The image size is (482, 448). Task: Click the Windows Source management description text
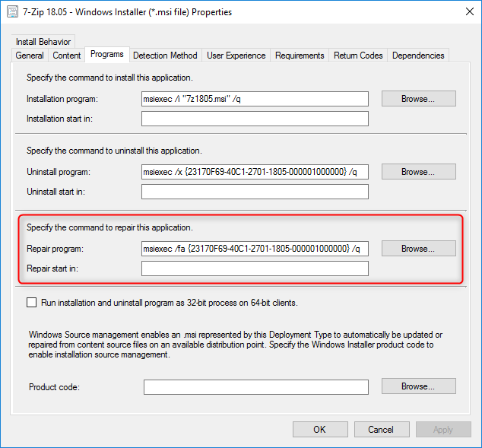coord(235,345)
